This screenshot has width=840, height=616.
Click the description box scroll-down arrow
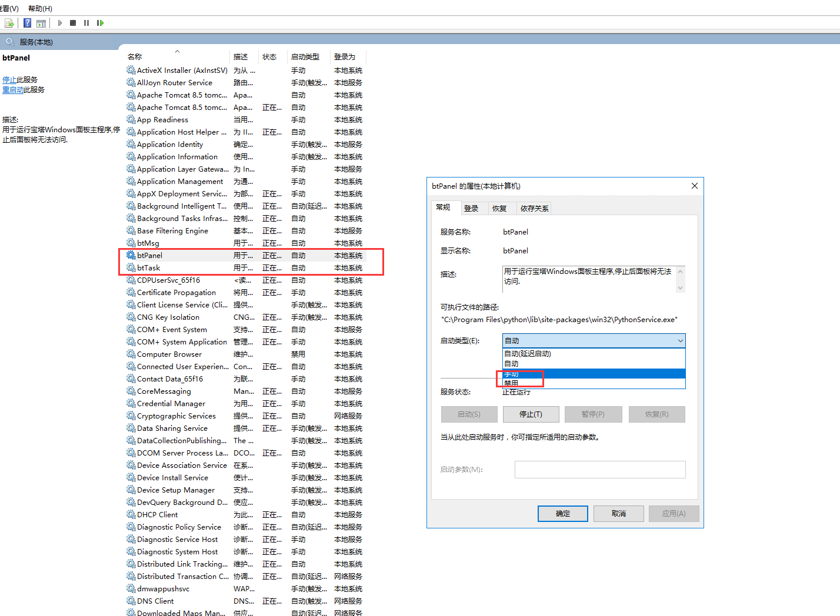click(681, 288)
